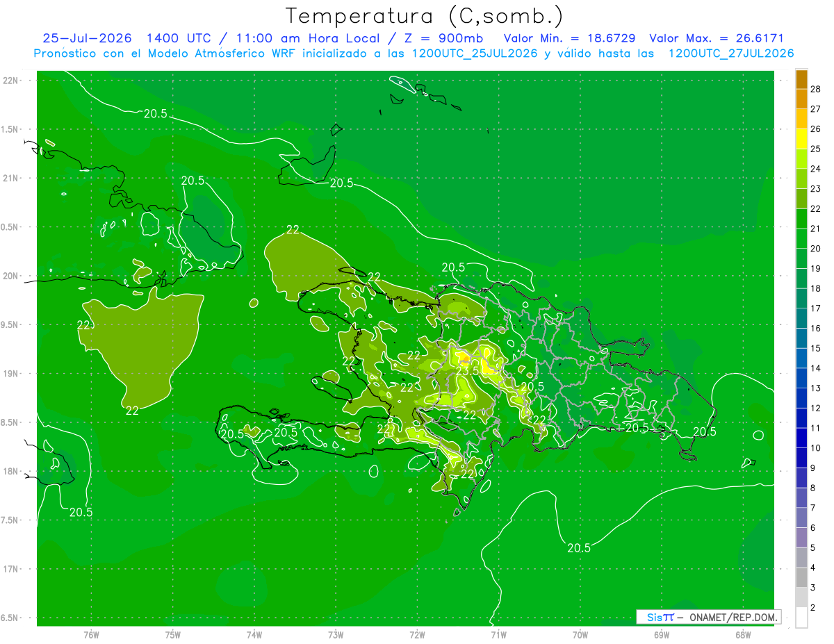The image size is (834, 644).
Task: Click the '7.5N' latitude axis label
Action: click(9, 520)
